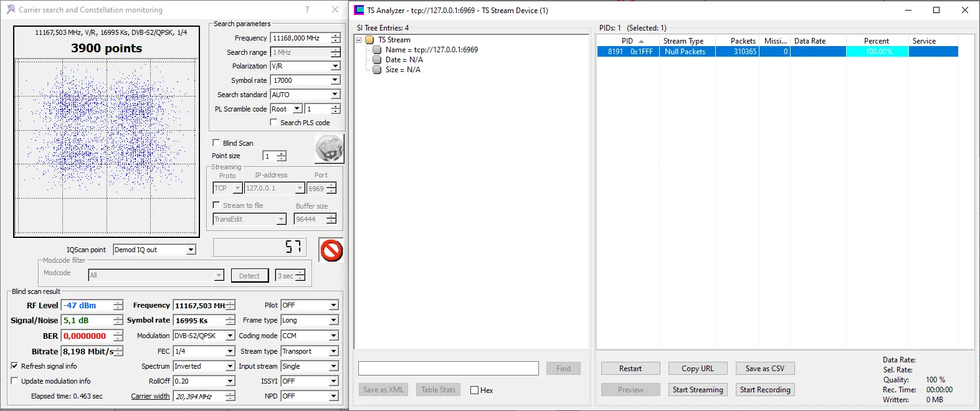Click the Date entry node icon in tree

pyautogui.click(x=377, y=60)
